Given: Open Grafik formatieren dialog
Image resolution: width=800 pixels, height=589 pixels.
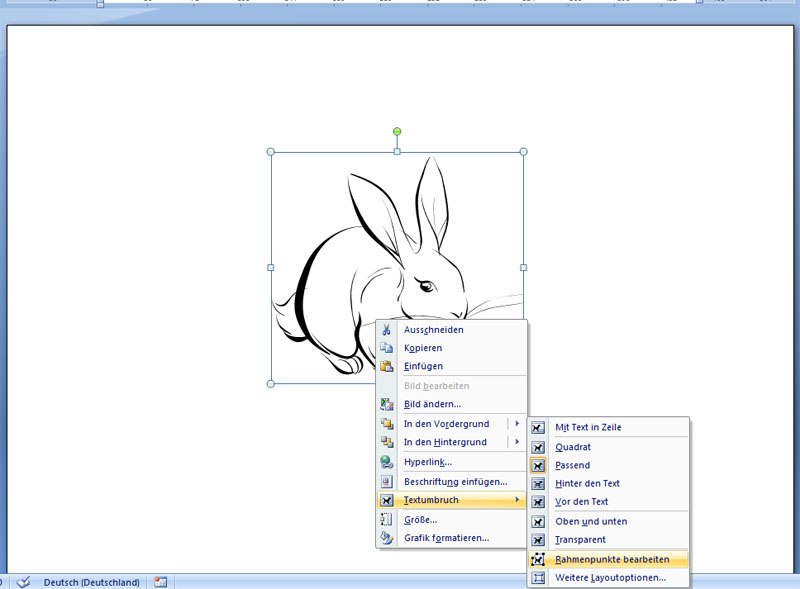Looking at the screenshot, I should tap(446, 538).
